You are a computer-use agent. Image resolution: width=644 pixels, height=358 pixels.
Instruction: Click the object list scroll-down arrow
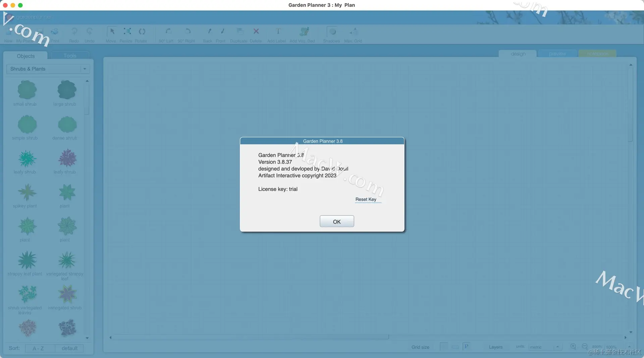pos(87,338)
